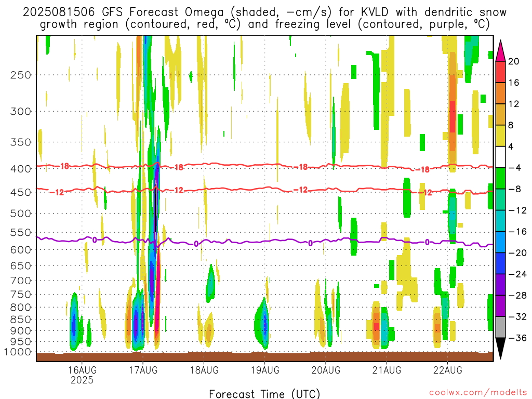The image size is (532, 399).
Task: Click the 950 pressure level label
Action: (x=21, y=342)
